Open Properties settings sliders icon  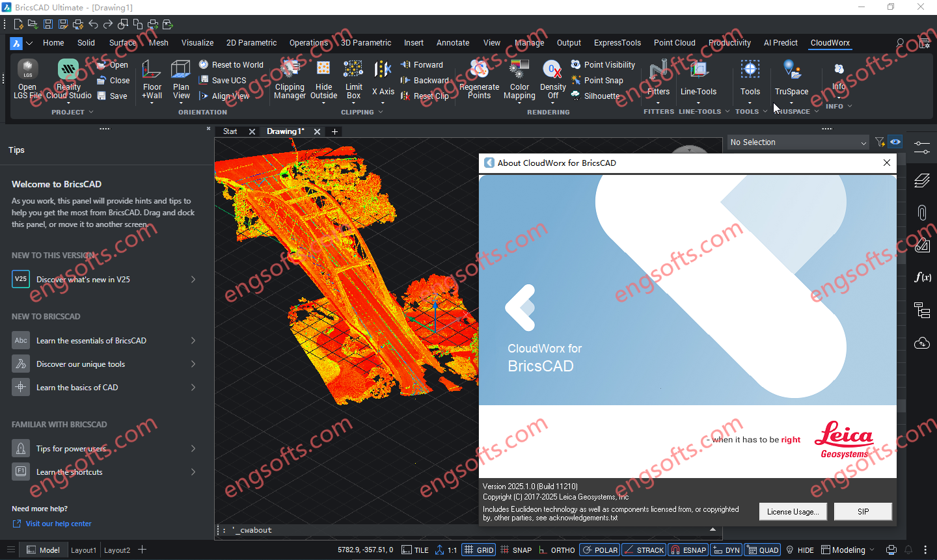(922, 148)
